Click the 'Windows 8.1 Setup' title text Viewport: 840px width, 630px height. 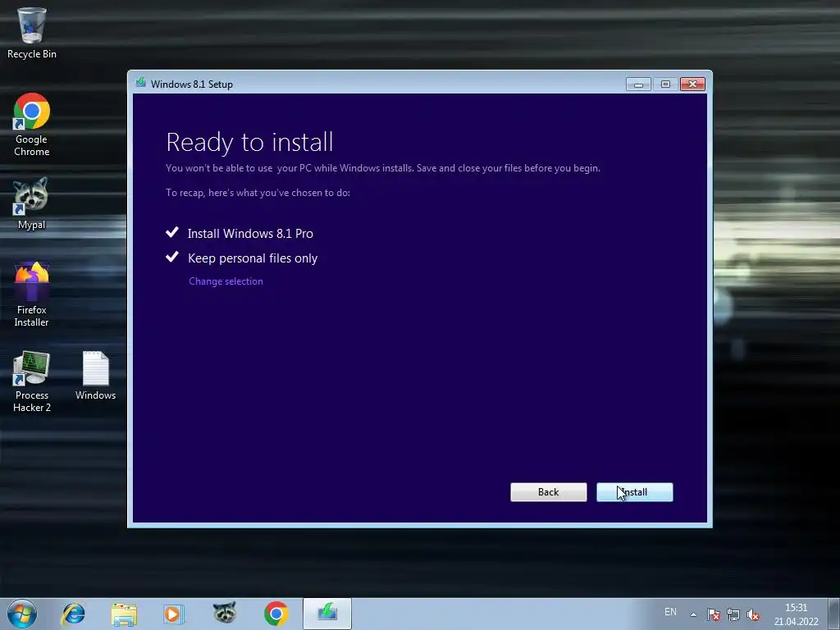[x=192, y=84]
